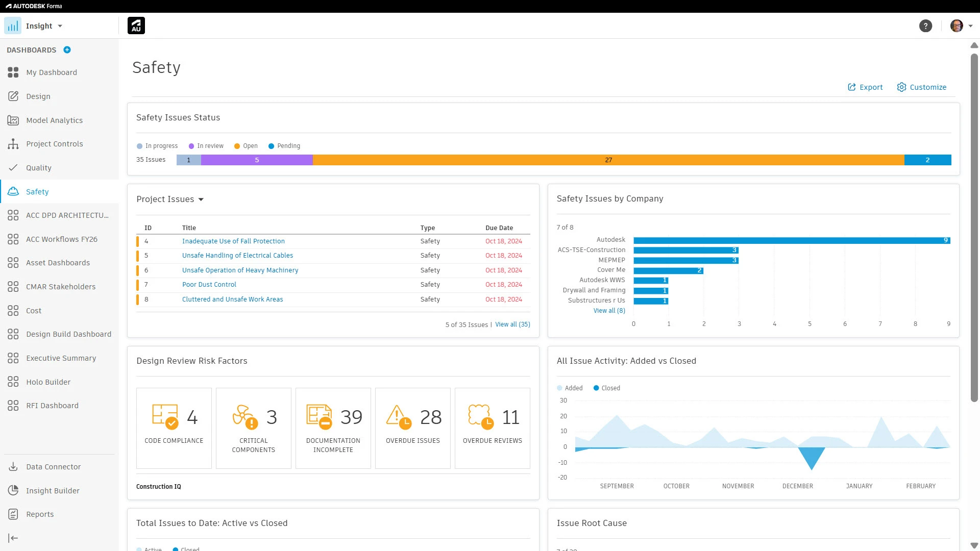This screenshot has height=551, width=980.
Task: Click the Quality checkmark icon
Action: point(13,168)
